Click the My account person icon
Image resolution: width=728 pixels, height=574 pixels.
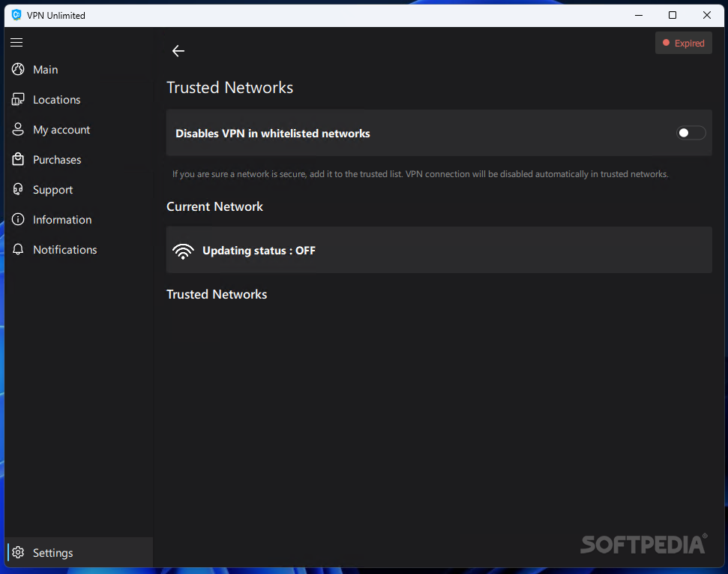[x=18, y=129]
